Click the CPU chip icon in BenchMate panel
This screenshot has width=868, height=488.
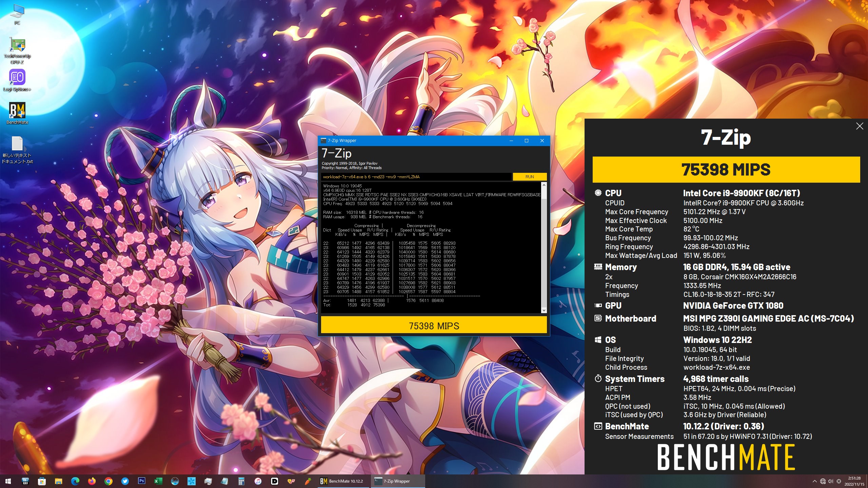click(x=598, y=193)
